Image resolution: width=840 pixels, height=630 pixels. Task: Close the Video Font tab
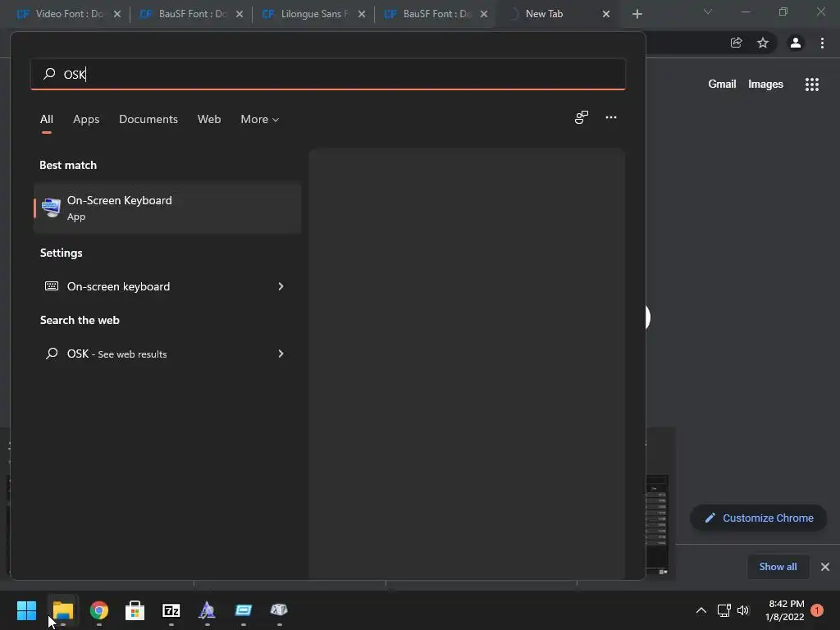pos(117,14)
